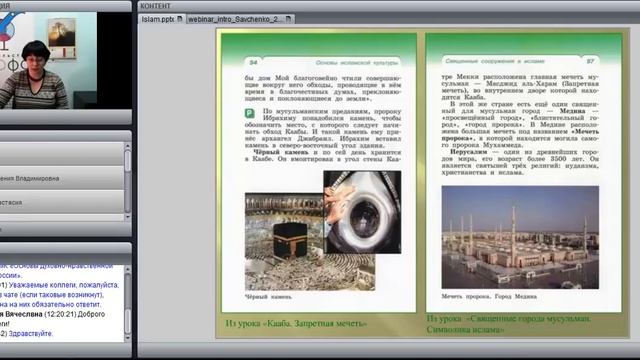This screenshot has width=640, height=360.
Task: Click scroll up arrow in chat panel
Action: tap(127, 270)
